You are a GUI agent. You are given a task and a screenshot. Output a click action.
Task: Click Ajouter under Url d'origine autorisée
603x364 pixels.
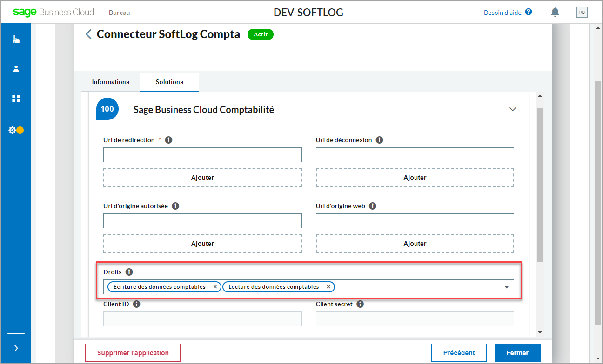(202, 244)
